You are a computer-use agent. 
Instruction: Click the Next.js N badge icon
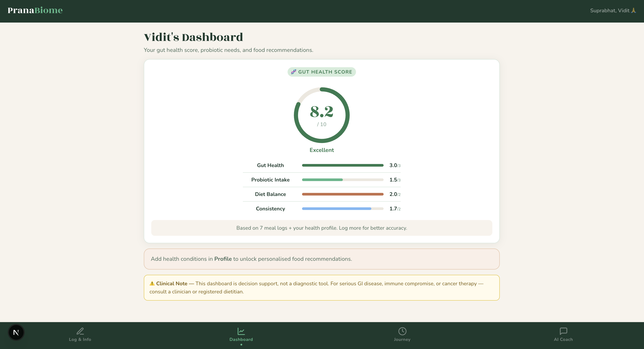[x=16, y=332]
